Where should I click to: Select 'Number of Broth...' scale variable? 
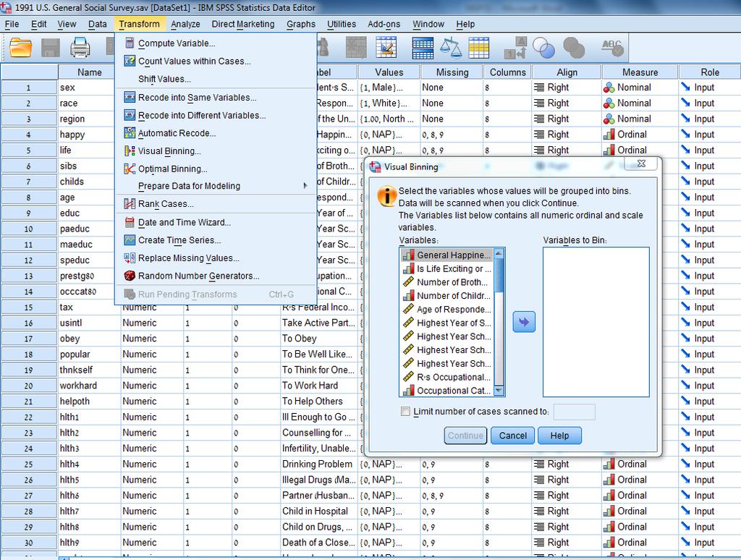[446, 282]
